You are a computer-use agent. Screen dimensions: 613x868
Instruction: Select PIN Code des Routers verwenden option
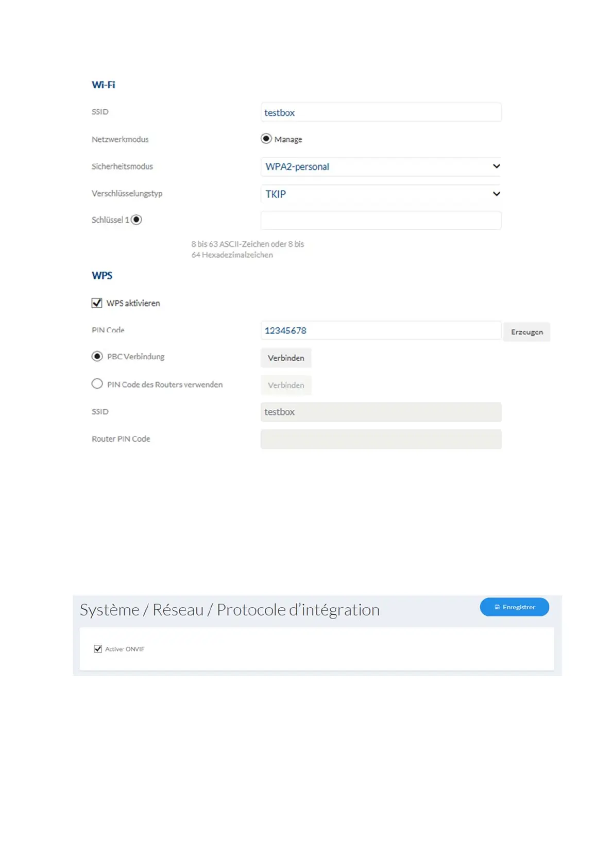point(97,384)
